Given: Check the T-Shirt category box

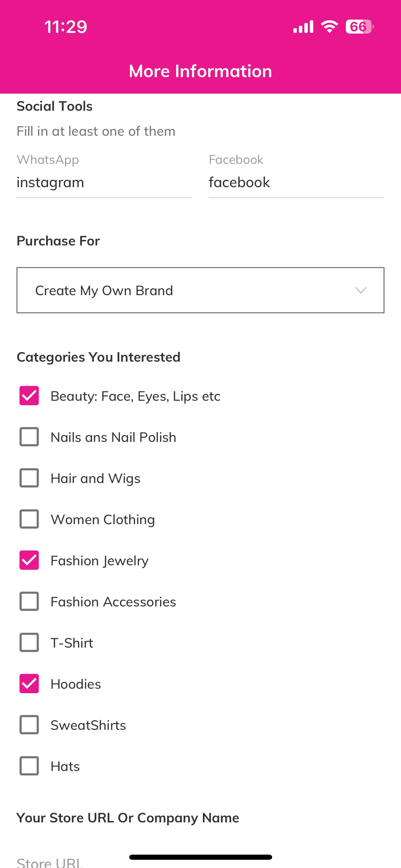Looking at the screenshot, I should point(29,642).
